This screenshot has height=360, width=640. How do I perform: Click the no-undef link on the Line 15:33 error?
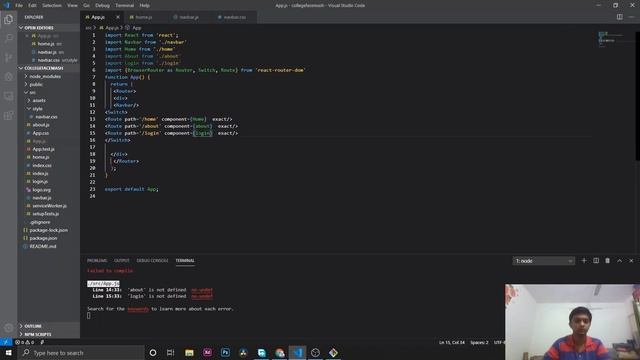(x=202, y=296)
